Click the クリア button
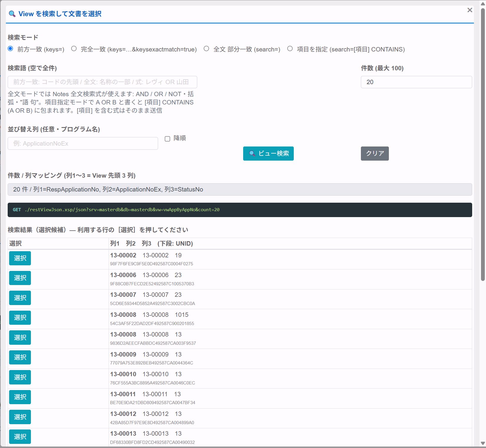486x448 pixels. (x=375, y=154)
